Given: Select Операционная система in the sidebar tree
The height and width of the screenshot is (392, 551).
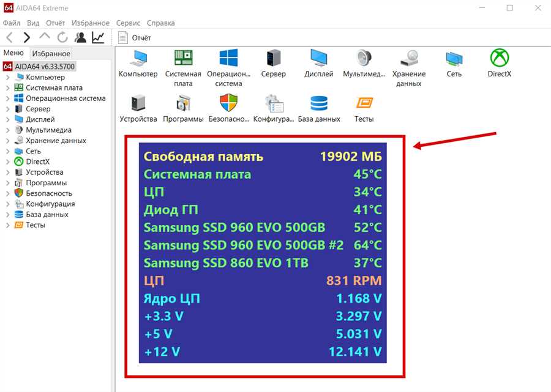Looking at the screenshot, I should [60, 98].
